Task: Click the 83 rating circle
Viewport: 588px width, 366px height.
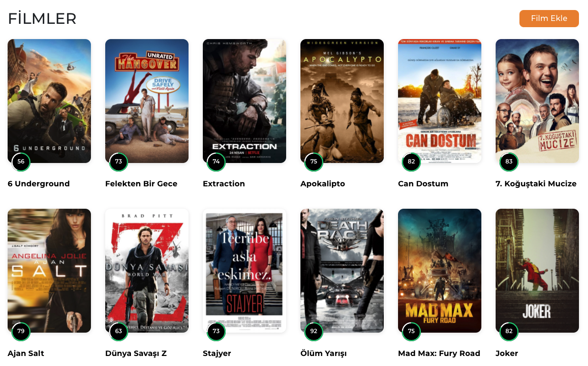Action: pyautogui.click(x=509, y=162)
